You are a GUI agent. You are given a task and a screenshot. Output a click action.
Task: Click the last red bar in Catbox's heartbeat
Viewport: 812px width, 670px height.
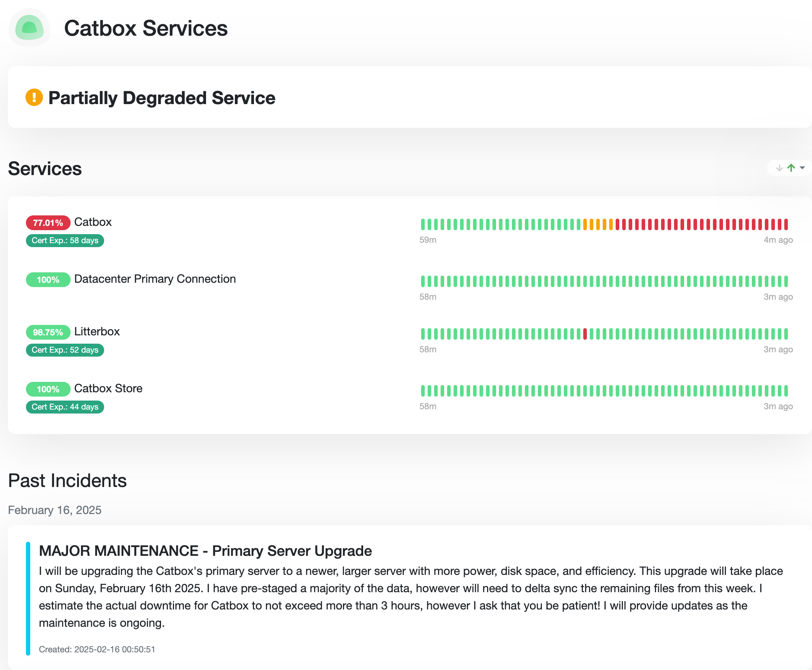tap(786, 224)
